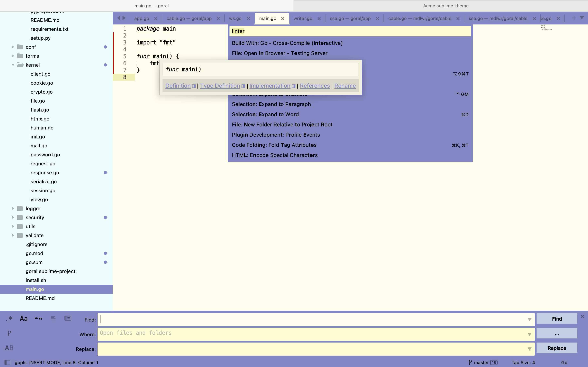Toggle whole word matching option
588x367 pixels.
coord(38,318)
